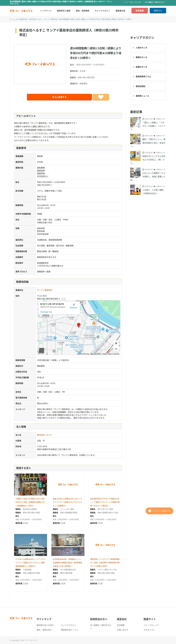The width and height of the screenshot is (176, 644).
Task: Open サンアイ薬局幸店 link in 事業所名 row
Action: 45,290
